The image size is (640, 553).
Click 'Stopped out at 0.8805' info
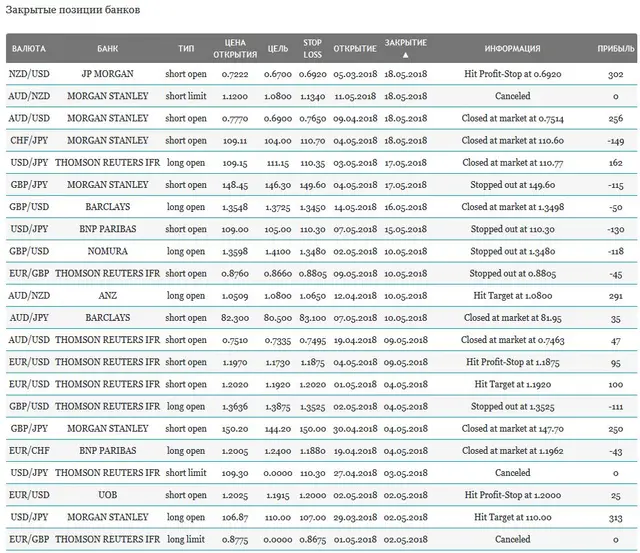[513, 273]
